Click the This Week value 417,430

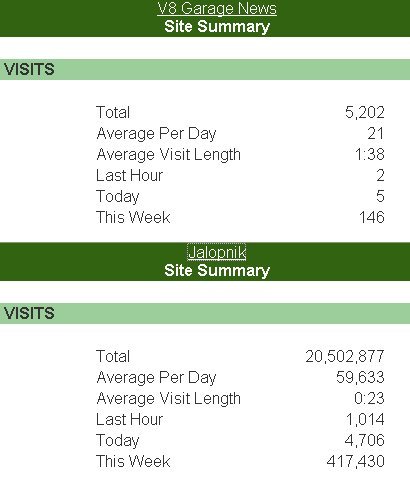click(356, 461)
